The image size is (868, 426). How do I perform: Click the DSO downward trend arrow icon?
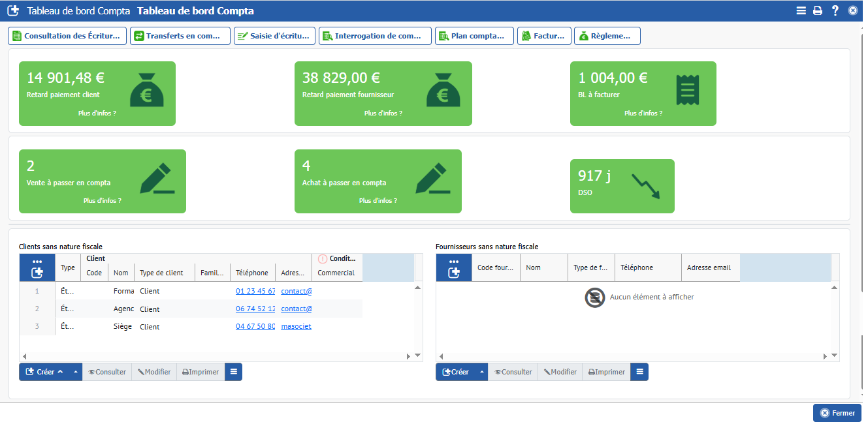646,186
